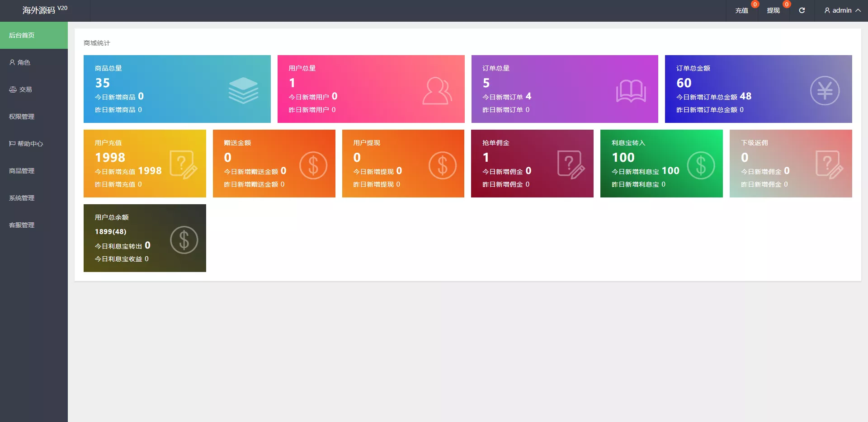Click the 充值 notification button
The width and height of the screenshot is (868, 422).
point(741,10)
